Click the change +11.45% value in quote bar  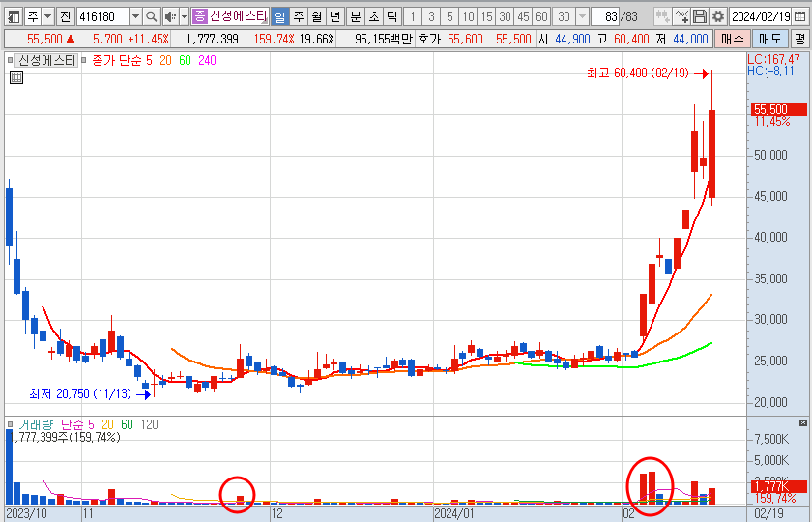(149, 39)
